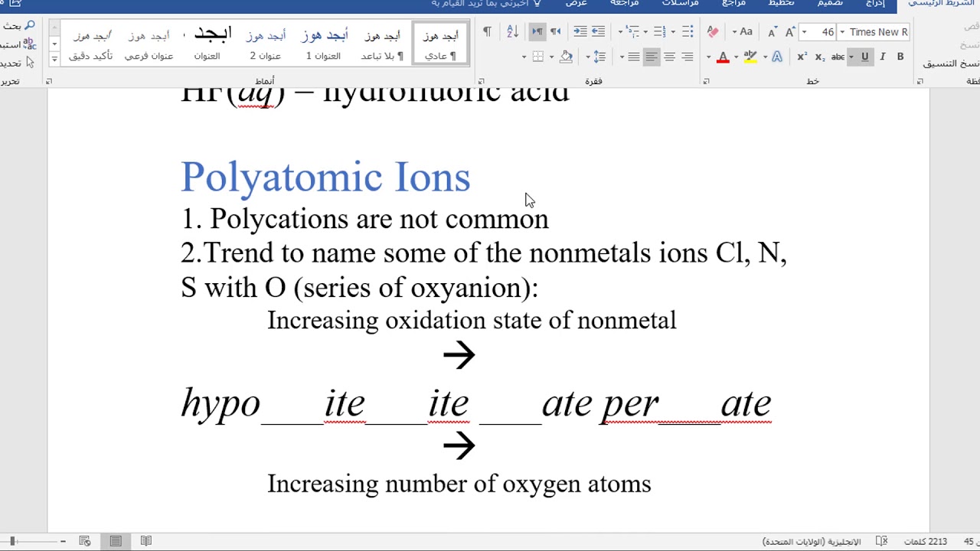Click the Replace abc icon
Image resolution: width=980 pixels, height=551 pixels.
(x=30, y=44)
